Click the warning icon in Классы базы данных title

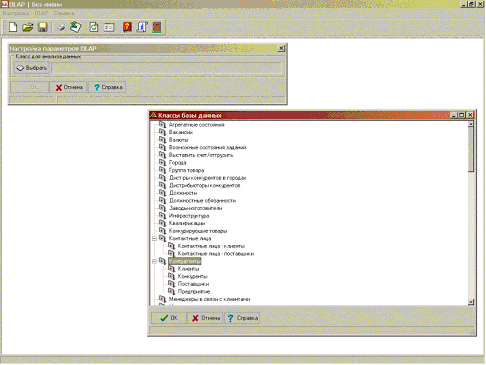pos(153,115)
